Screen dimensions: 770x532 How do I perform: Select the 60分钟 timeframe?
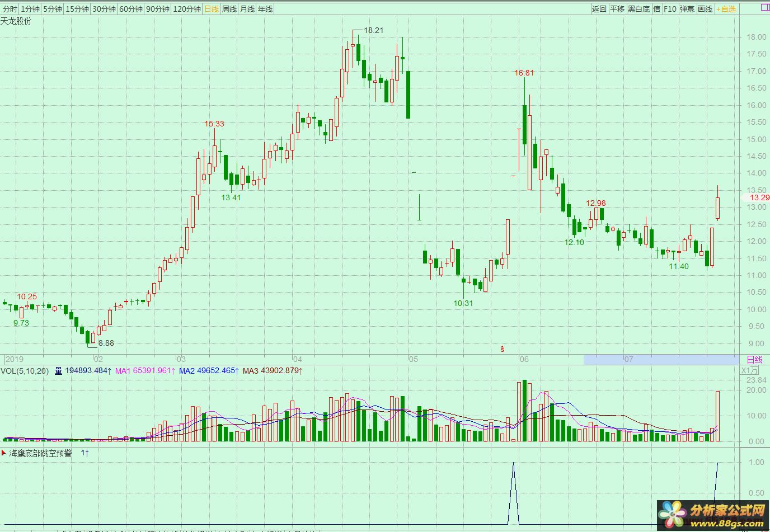pyautogui.click(x=131, y=9)
